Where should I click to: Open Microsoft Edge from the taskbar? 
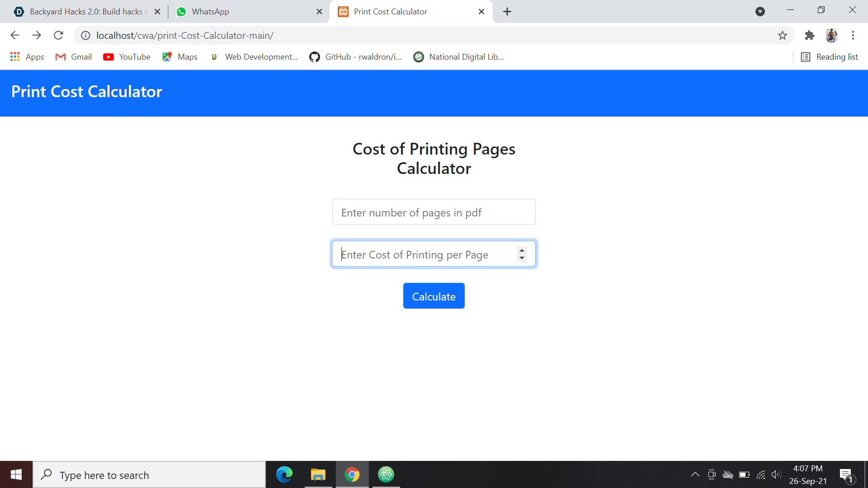[284, 474]
